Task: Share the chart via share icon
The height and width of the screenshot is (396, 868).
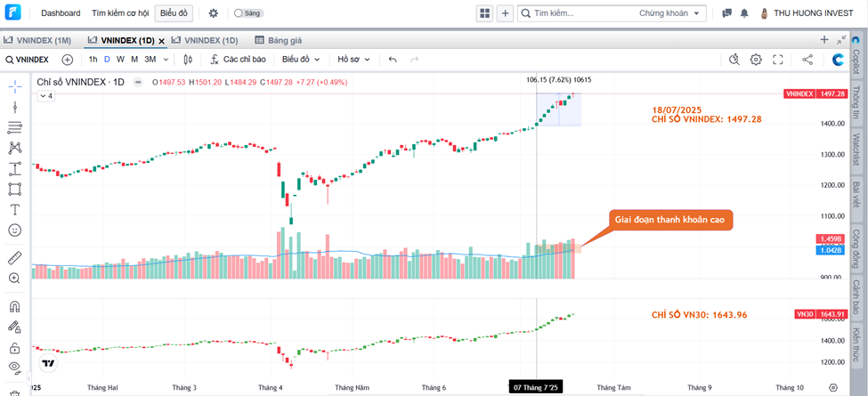Action: (807, 60)
